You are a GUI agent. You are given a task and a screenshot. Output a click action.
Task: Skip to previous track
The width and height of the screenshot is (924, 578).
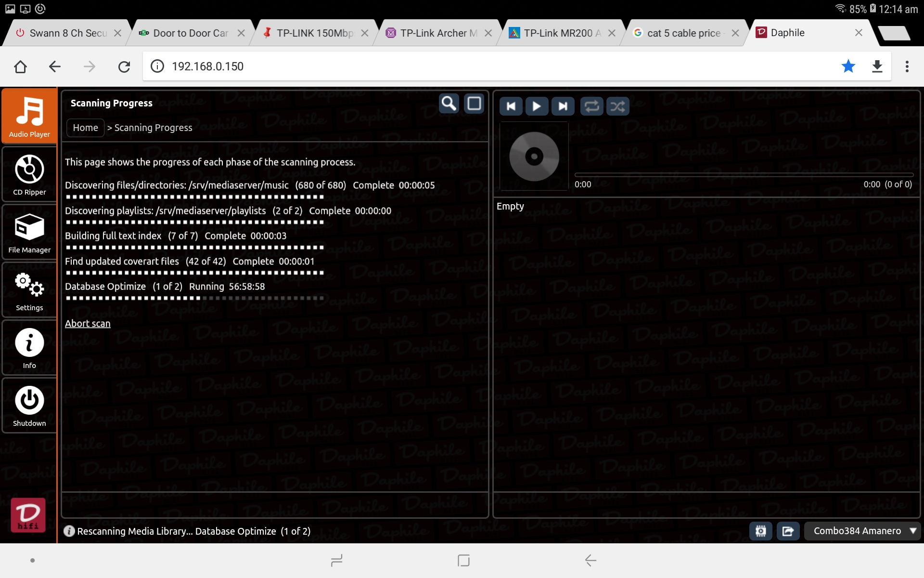click(511, 106)
